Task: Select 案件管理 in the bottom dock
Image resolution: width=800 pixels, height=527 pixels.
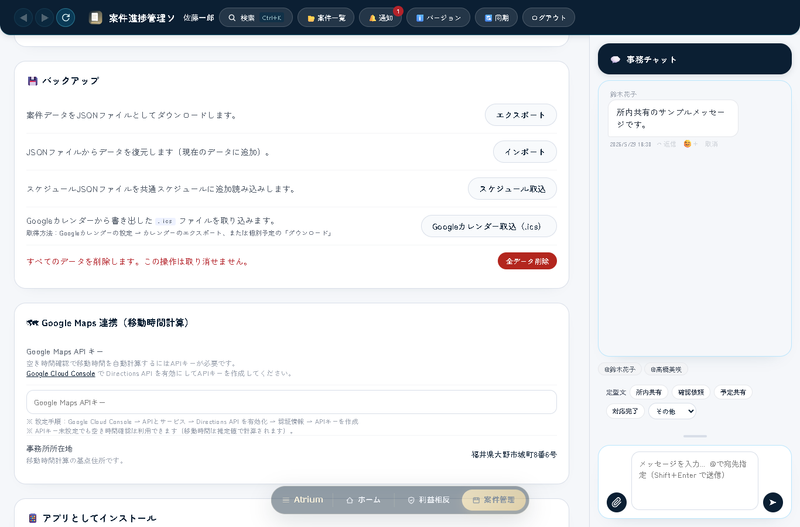Action: click(x=493, y=500)
